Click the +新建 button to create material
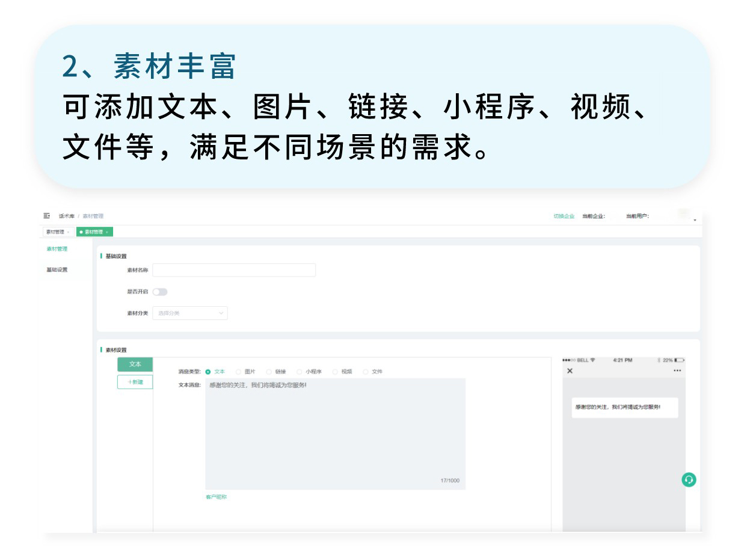The height and width of the screenshot is (560, 747). (x=135, y=382)
